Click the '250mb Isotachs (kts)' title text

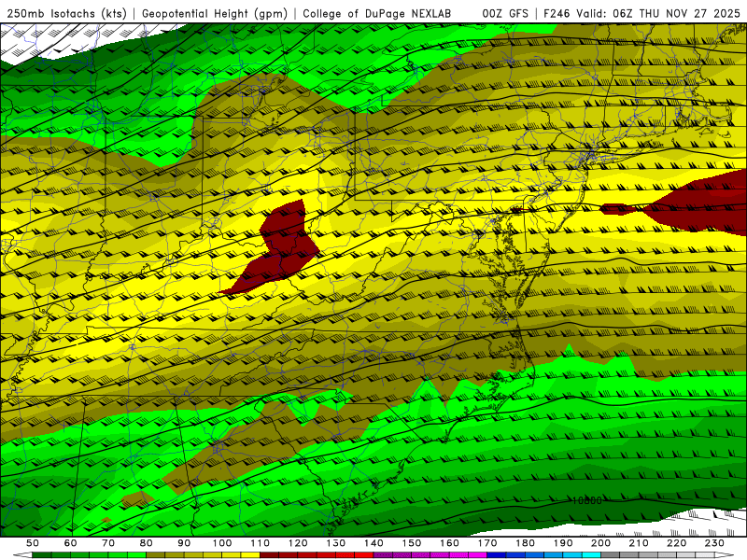(x=67, y=13)
